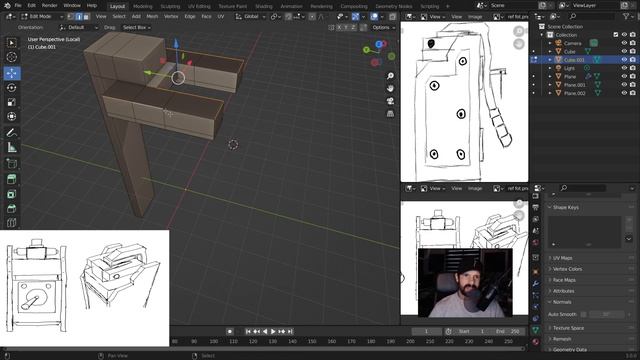This screenshot has width=640, height=360.
Task: Open the File menu
Action: 18,6
